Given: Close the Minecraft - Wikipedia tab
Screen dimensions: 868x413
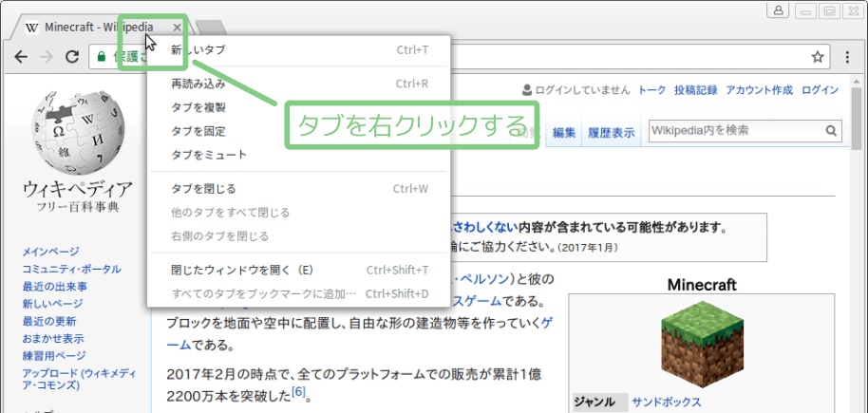Looking at the screenshot, I should [177, 28].
